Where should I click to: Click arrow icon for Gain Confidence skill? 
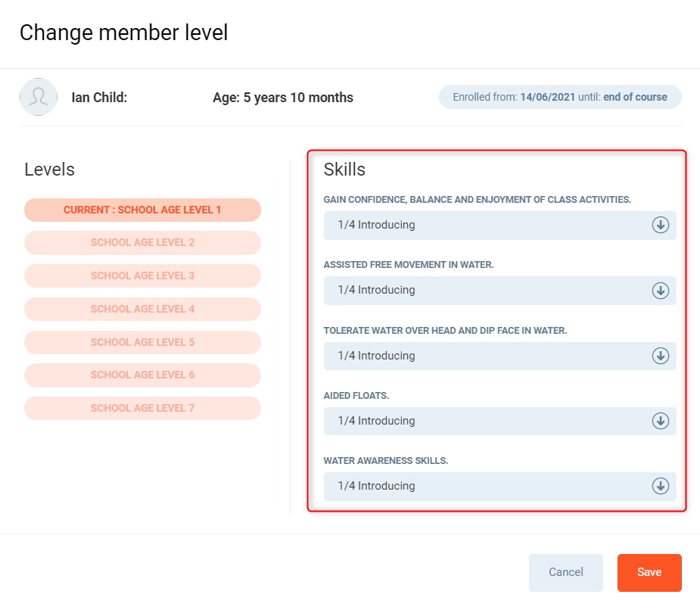tap(660, 225)
